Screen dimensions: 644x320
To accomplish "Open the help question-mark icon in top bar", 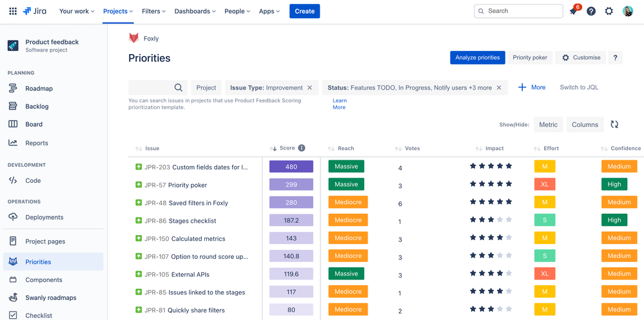I will pyautogui.click(x=591, y=11).
